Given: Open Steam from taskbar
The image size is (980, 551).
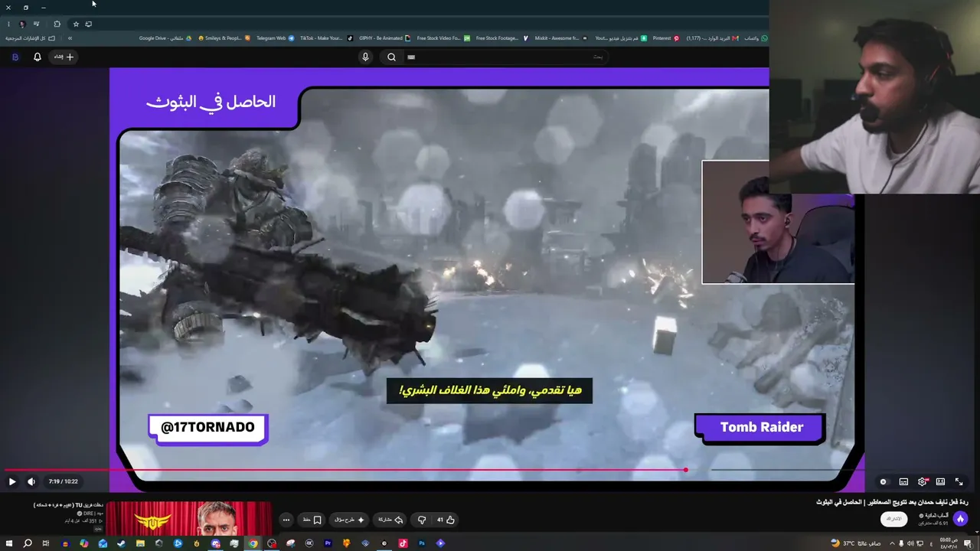Looking at the screenshot, I should pyautogui.click(x=121, y=543).
